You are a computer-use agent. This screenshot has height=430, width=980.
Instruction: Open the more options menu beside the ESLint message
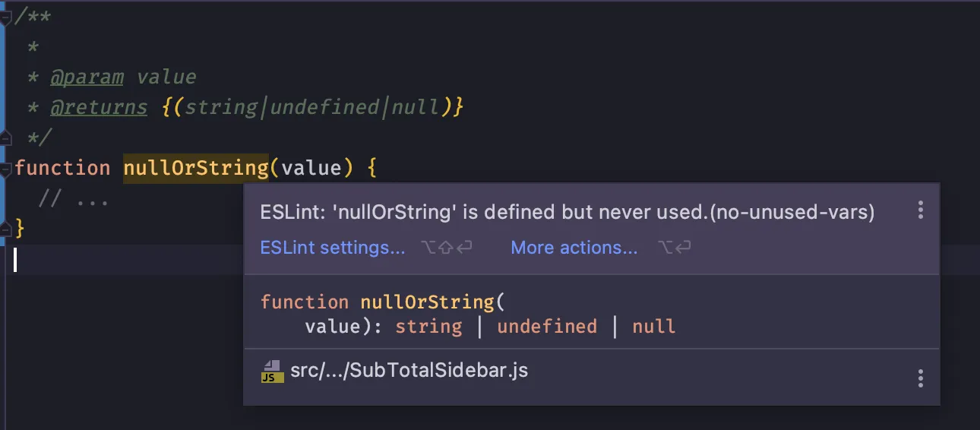click(x=920, y=210)
